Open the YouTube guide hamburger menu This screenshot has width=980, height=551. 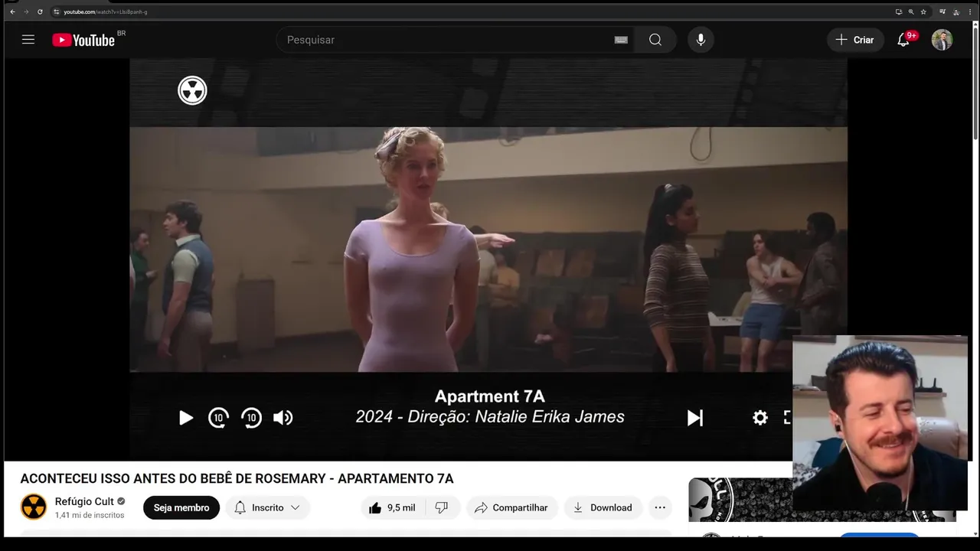tap(28, 40)
